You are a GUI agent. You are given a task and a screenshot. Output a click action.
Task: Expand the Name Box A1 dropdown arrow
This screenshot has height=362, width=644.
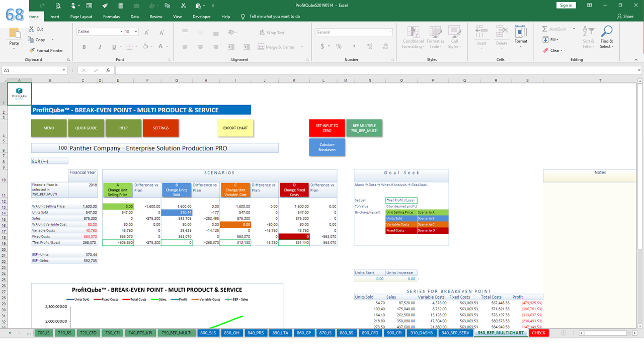click(x=64, y=70)
